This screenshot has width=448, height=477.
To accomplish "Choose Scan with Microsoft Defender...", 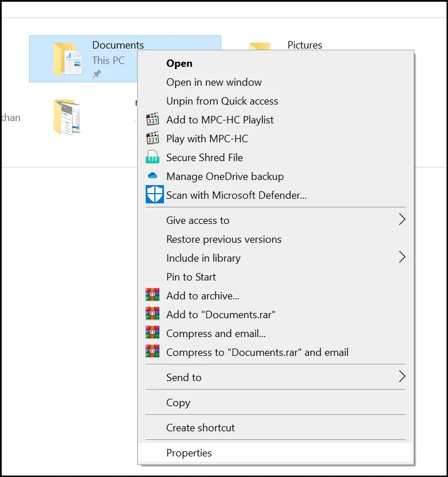I will pyautogui.click(x=276, y=195).
